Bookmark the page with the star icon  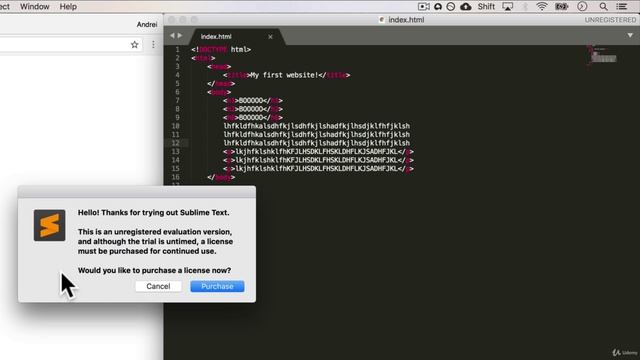pyautogui.click(x=134, y=44)
